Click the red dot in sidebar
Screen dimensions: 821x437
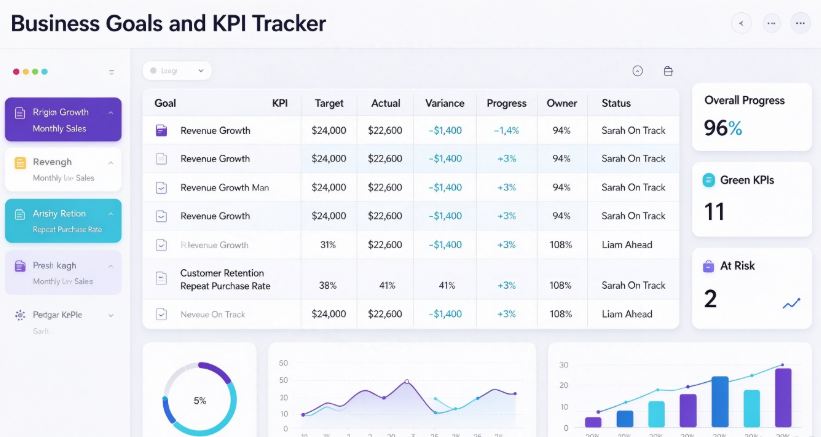[16, 72]
